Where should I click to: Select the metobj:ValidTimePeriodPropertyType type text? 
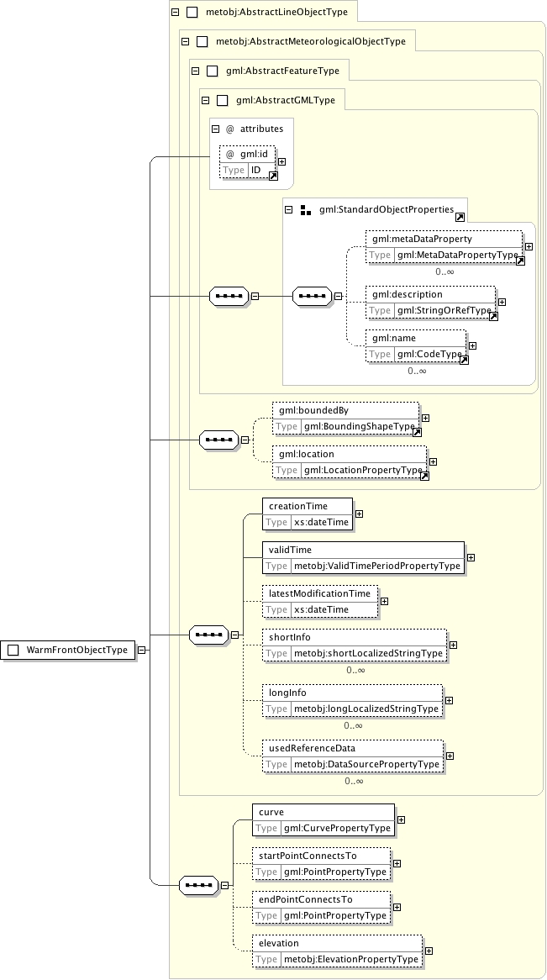tap(377, 566)
